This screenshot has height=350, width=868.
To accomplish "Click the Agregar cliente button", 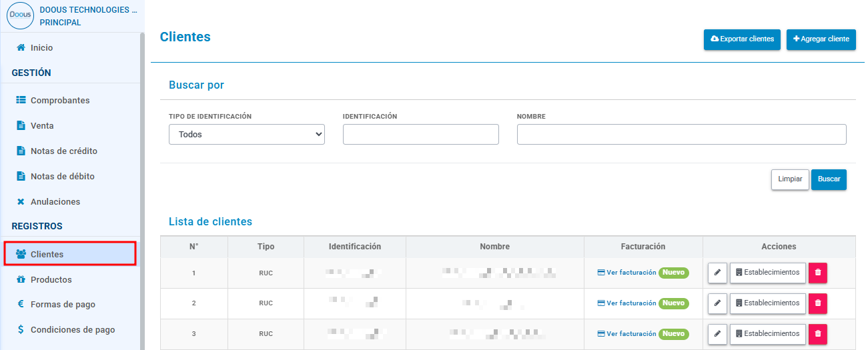I will pyautogui.click(x=821, y=39).
